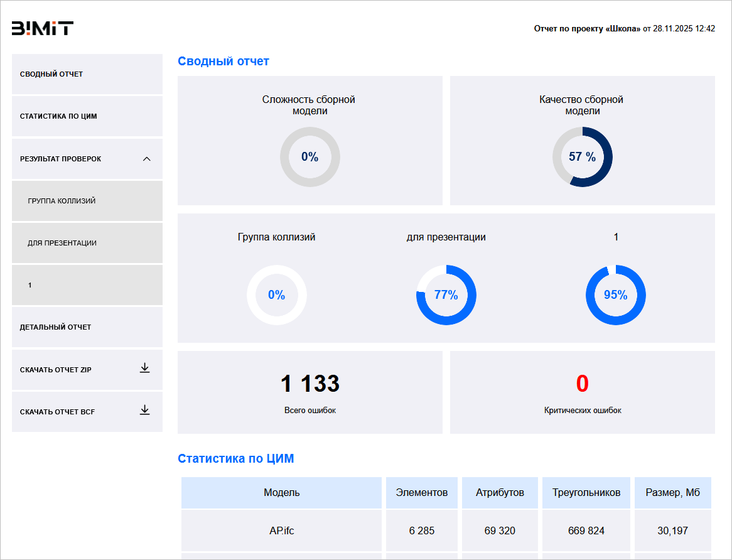732x560 pixels.
Task: Open the Сводный отчет sidebar item
Action: tap(51, 74)
